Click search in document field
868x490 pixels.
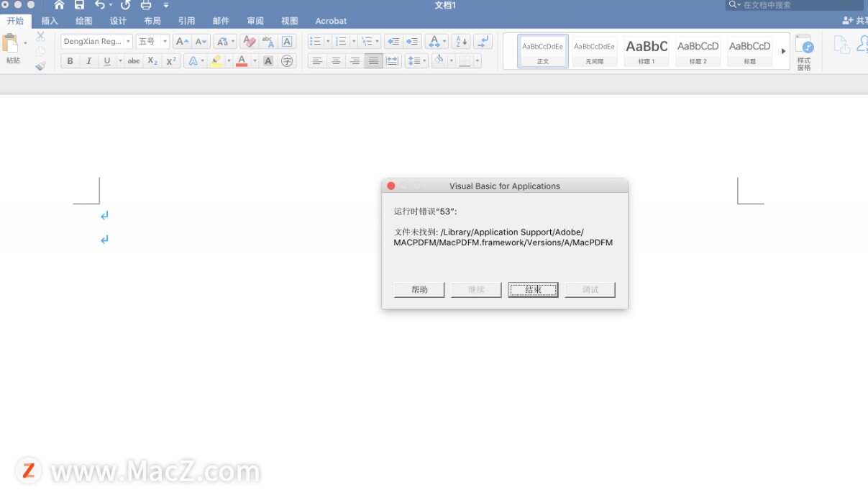click(795, 5)
